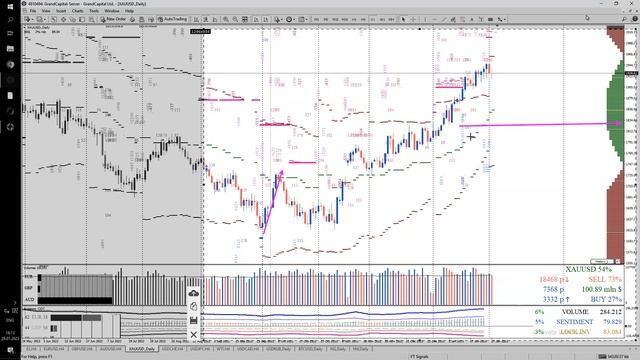Zoom in on the chart
The width and height of the screenshot is (640, 360).
[x=226, y=19]
